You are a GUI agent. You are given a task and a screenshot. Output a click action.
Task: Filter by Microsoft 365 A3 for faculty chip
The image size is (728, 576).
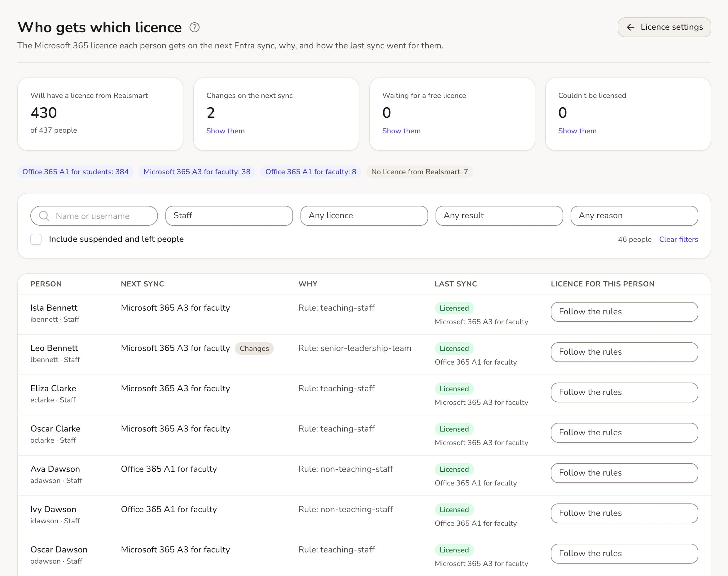click(x=197, y=172)
